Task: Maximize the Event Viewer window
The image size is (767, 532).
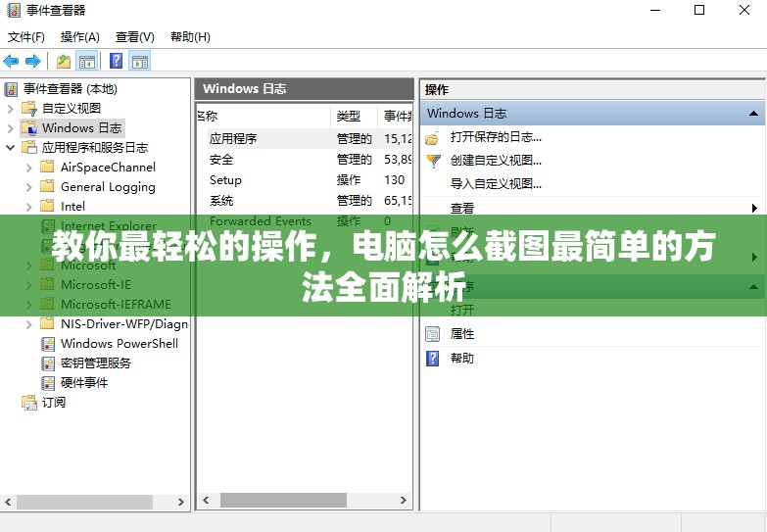Action: pyautogui.click(x=699, y=10)
